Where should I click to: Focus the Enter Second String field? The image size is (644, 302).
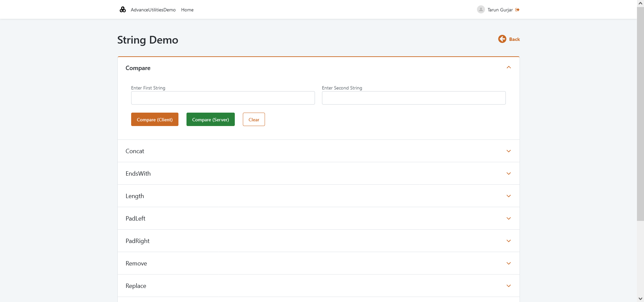pyautogui.click(x=414, y=98)
